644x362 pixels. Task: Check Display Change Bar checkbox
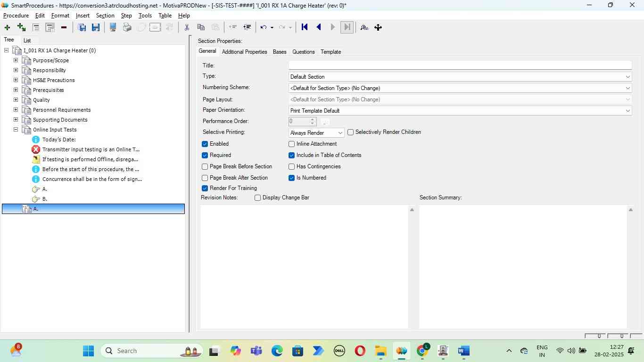point(257,197)
